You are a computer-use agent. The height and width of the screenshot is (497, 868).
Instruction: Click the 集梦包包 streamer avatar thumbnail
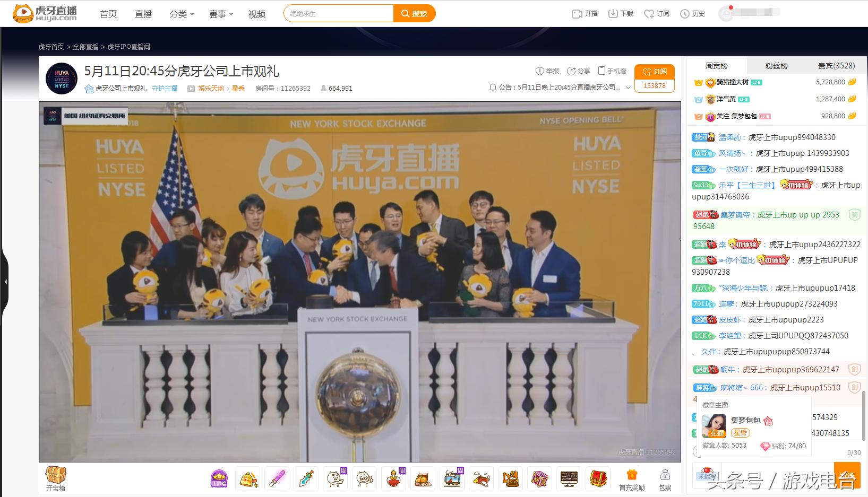click(714, 425)
